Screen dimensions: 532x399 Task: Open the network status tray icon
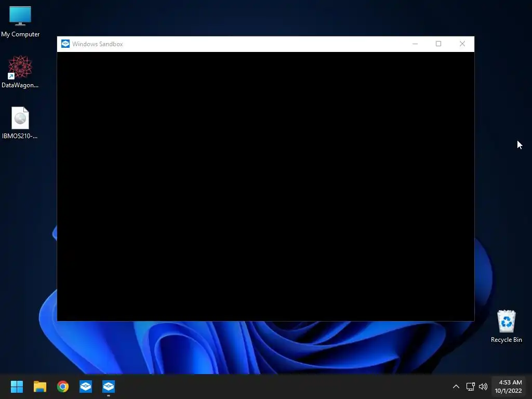coord(470,387)
